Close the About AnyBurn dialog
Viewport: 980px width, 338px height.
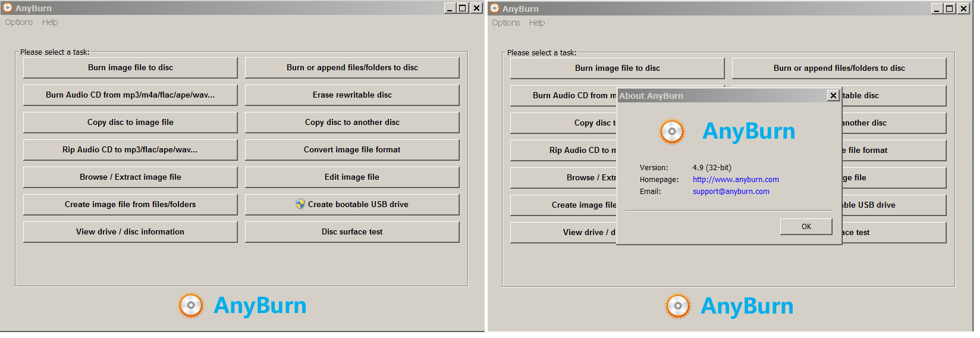[x=833, y=95]
